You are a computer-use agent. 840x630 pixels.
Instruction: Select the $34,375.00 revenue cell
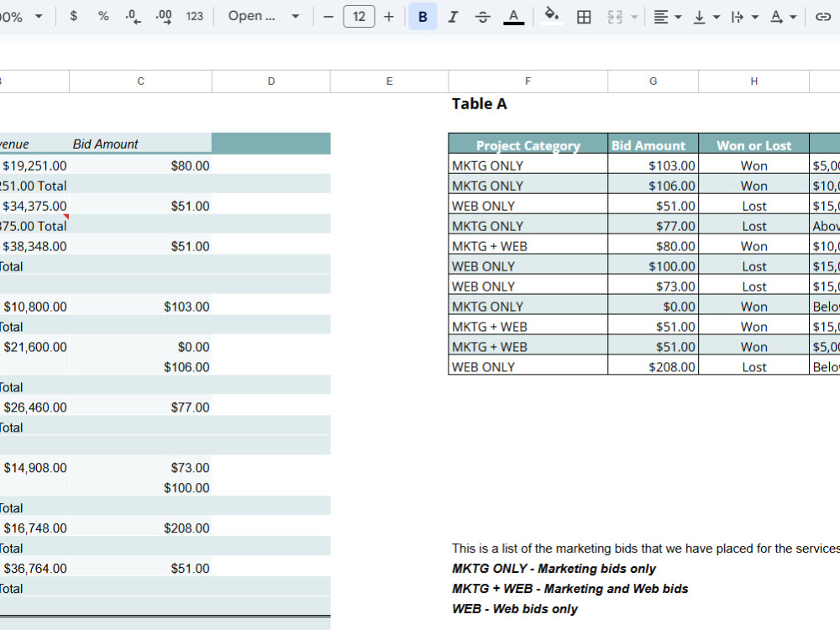(34, 206)
